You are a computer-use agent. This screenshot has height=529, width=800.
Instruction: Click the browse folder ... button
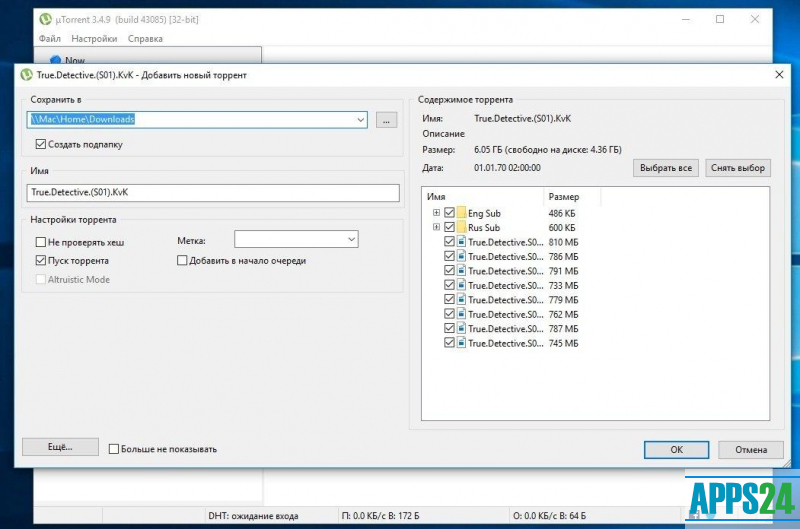pyautogui.click(x=386, y=120)
